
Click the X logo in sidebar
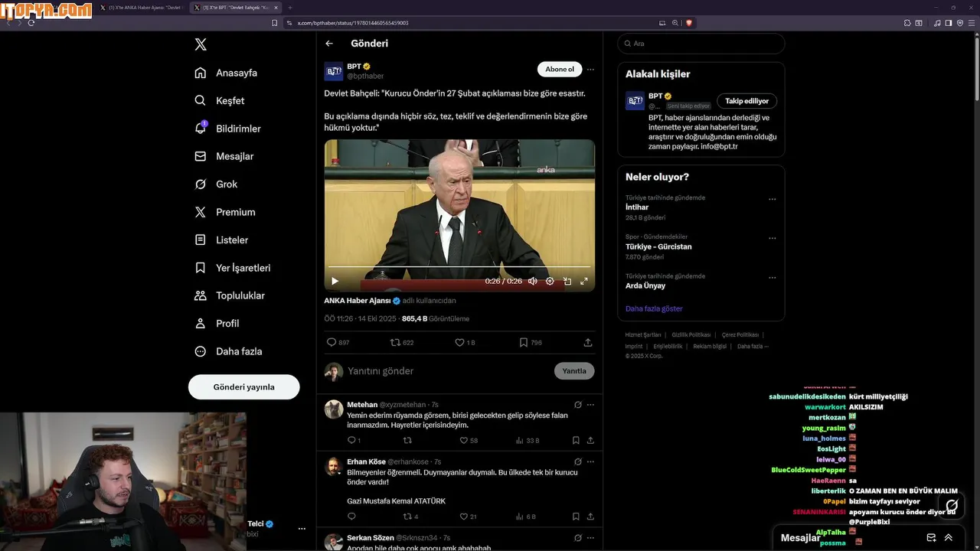click(x=201, y=44)
